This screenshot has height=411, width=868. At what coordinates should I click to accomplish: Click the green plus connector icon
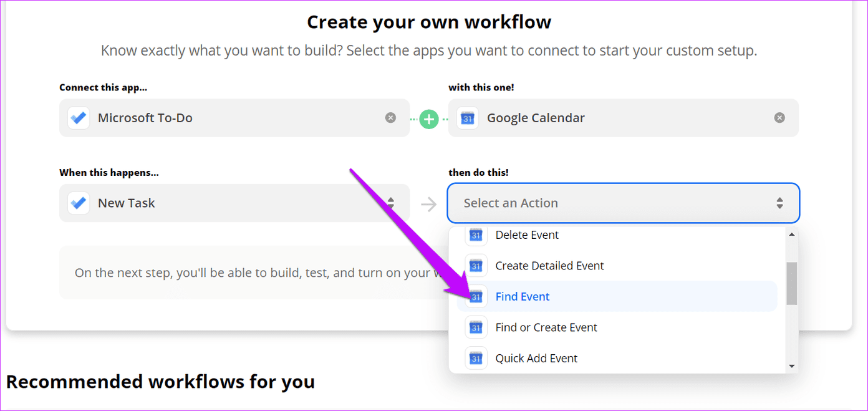(x=429, y=118)
